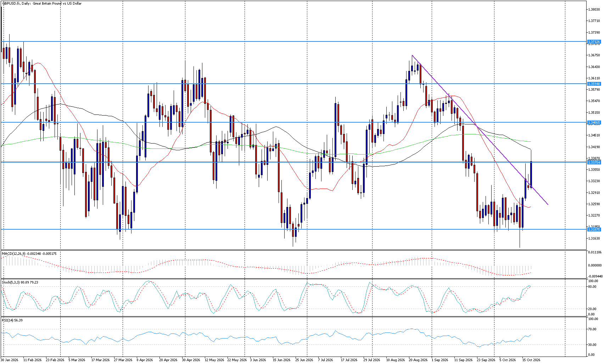
Task: Click the 1.32590 price axis label
Action: click(594, 204)
